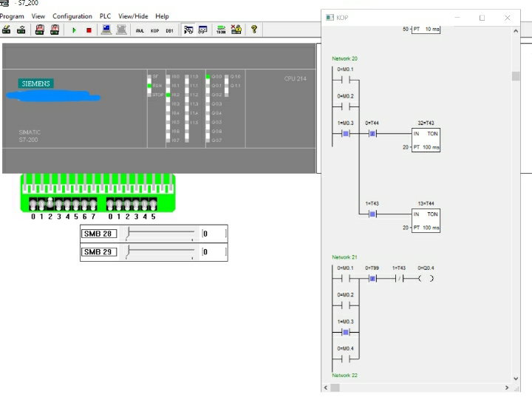
Task: Toggle I1 bank input switch 3
Action: pos(136,205)
